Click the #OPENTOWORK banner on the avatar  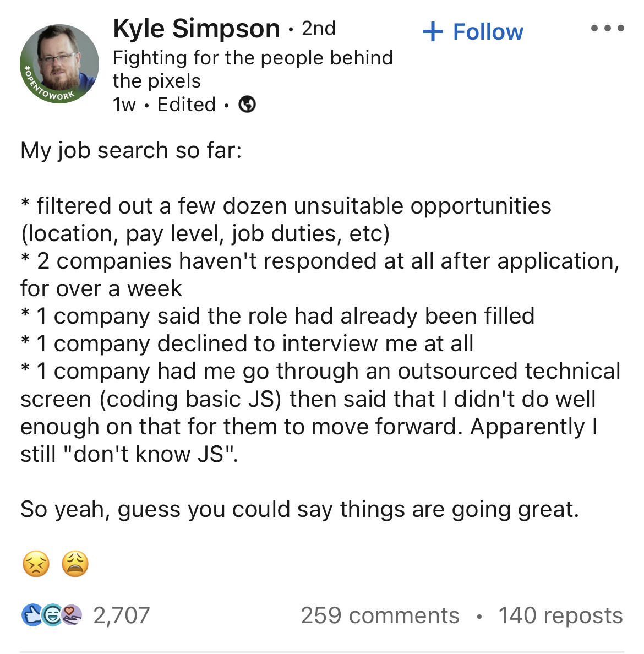(x=50, y=89)
